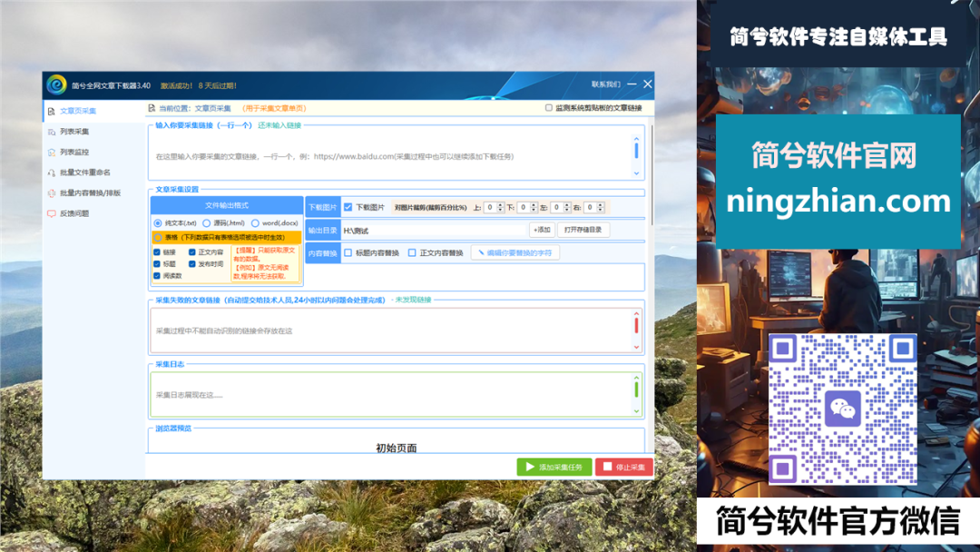Click 编辑你要替换的字符 button
The height and width of the screenshot is (552, 980).
[515, 253]
